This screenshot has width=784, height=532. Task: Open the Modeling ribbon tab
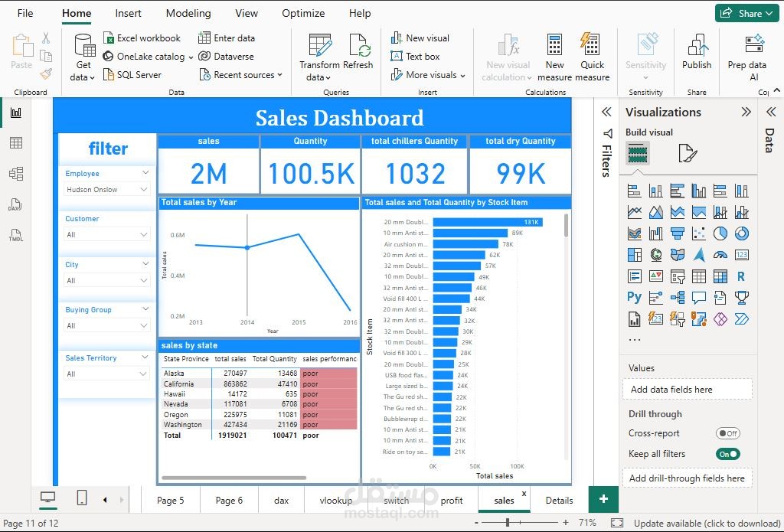[188, 14]
